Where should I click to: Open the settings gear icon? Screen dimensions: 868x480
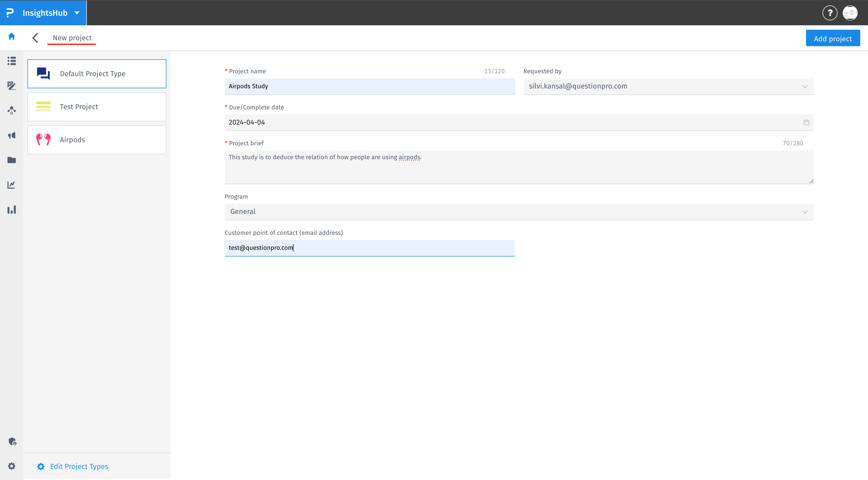(11, 466)
